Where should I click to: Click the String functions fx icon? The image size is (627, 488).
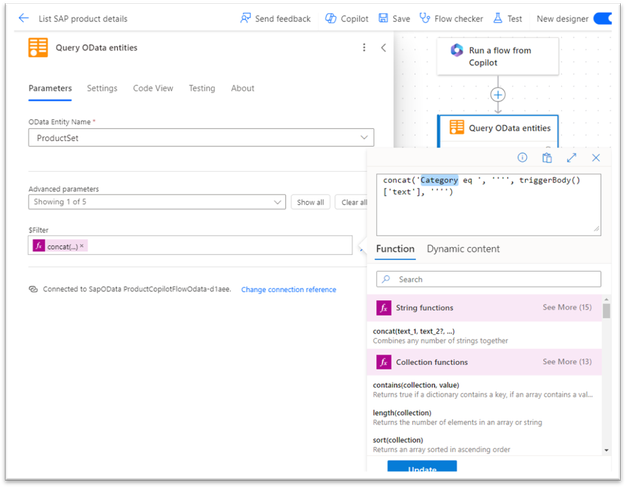pos(383,308)
